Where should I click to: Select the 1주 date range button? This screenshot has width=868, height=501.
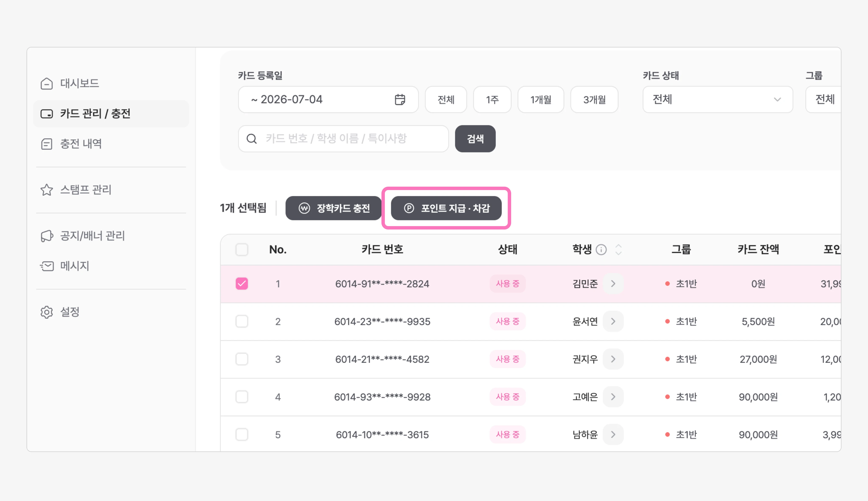tap(492, 99)
